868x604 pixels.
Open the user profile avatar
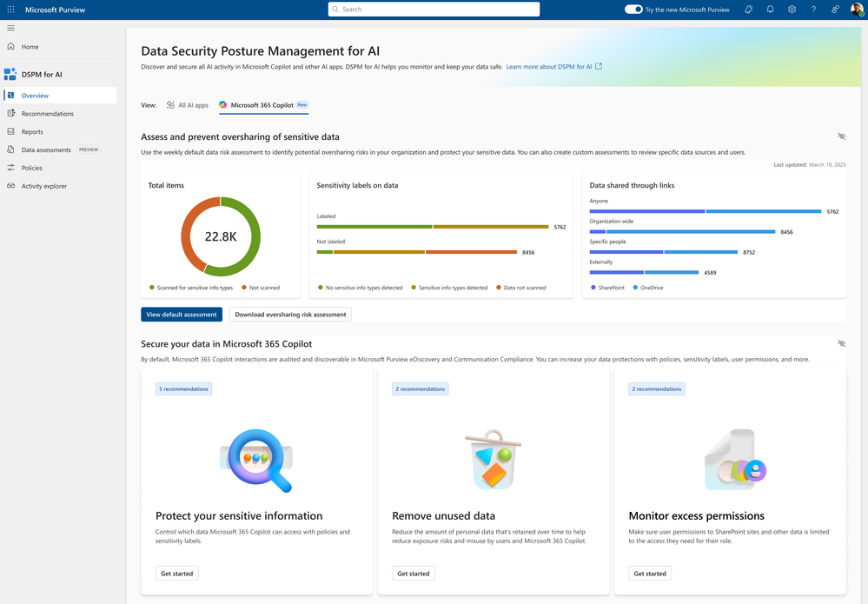(857, 10)
